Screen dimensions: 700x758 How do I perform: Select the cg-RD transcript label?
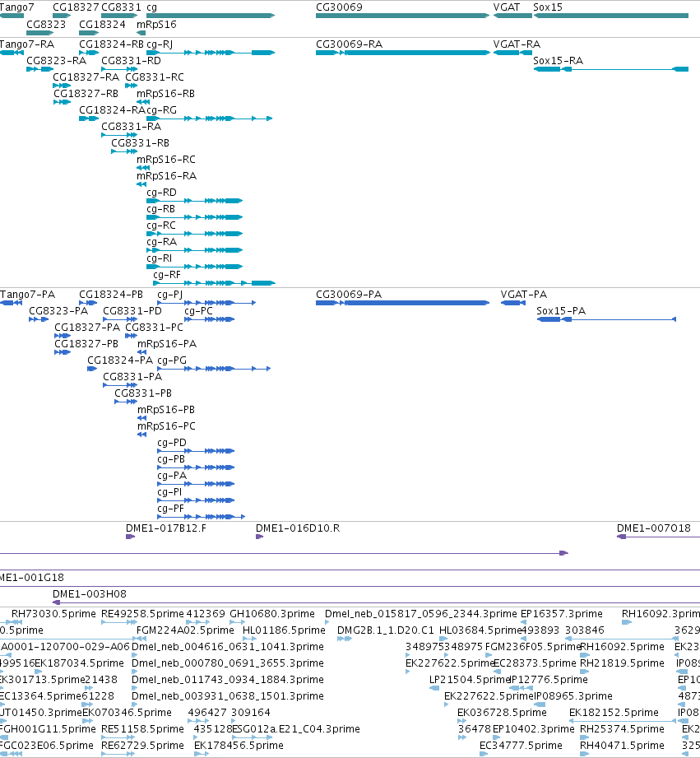point(162,193)
